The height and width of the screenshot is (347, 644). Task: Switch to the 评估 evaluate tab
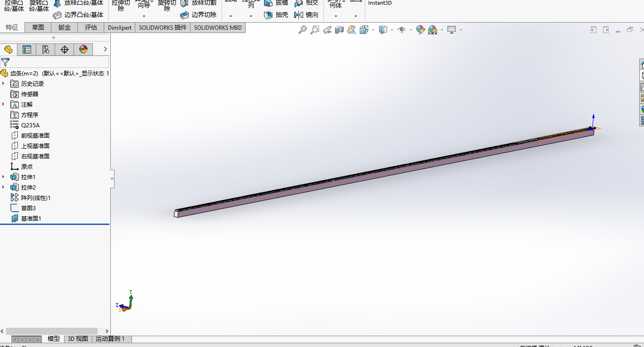tap(91, 27)
